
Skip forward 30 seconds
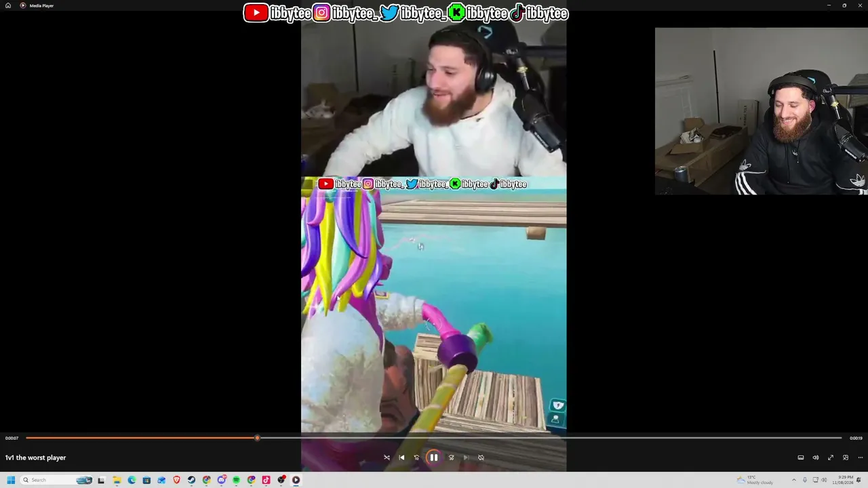[x=451, y=457]
